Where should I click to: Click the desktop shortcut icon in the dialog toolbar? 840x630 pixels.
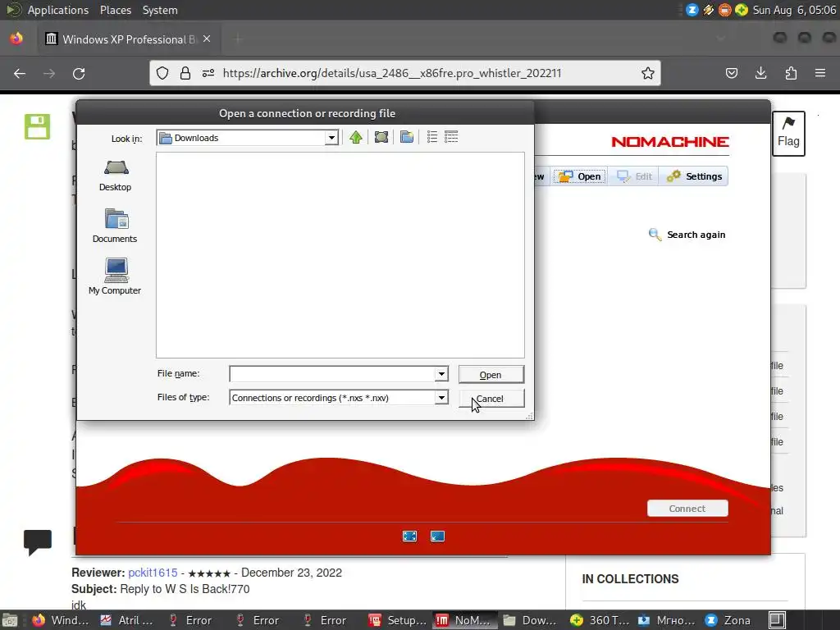(381, 138)
